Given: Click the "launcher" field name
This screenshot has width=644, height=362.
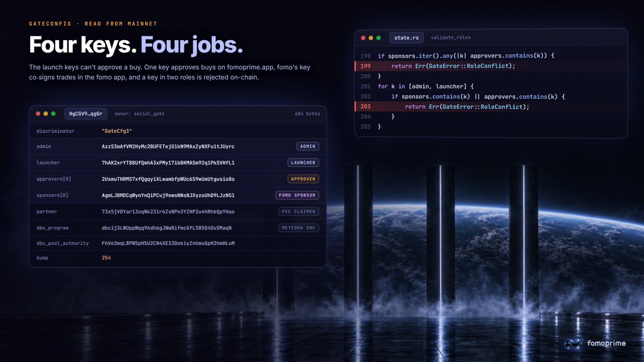Looking at the screenshot, I should coord(48,162).
